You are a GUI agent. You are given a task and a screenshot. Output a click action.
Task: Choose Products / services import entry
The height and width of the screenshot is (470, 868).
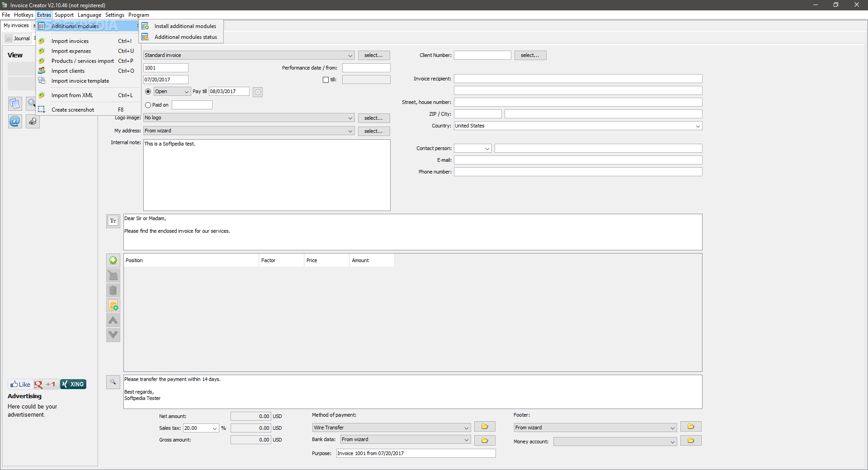(88, 61)
